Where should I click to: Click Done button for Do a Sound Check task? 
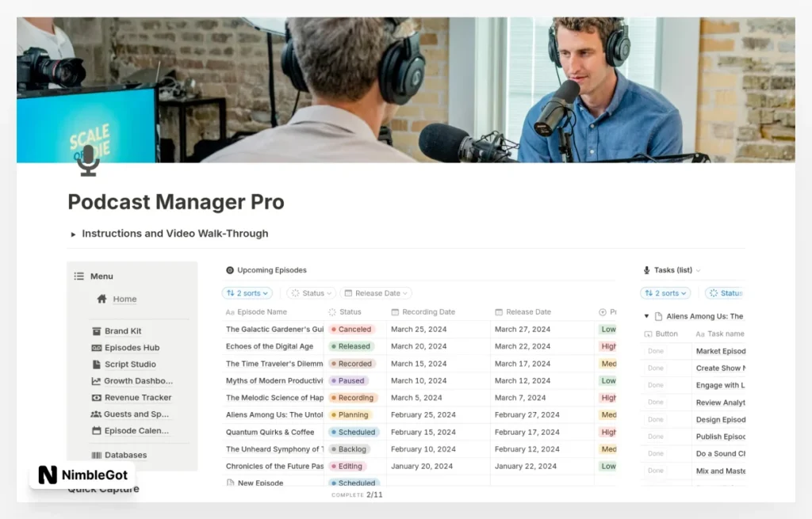tap(656, 453)
